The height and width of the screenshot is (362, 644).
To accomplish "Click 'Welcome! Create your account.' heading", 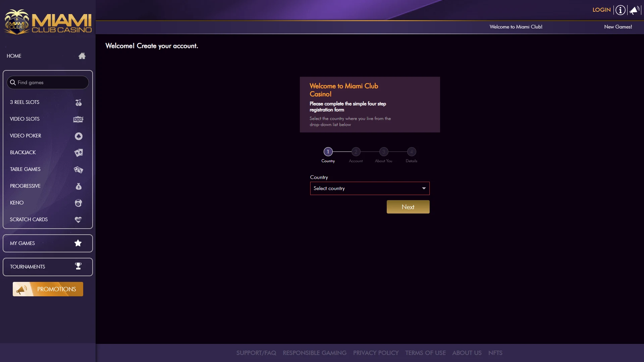I will click(x=152, y=46).
